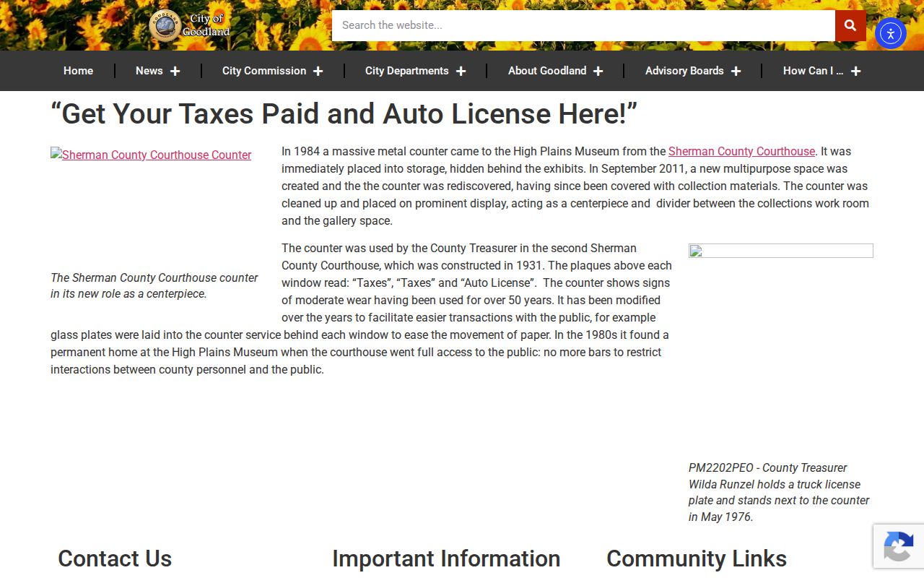Viewport: 924px width, 578px height.
Task: Click the page title about taxes and auto license
Action: (x=344, y=114)
